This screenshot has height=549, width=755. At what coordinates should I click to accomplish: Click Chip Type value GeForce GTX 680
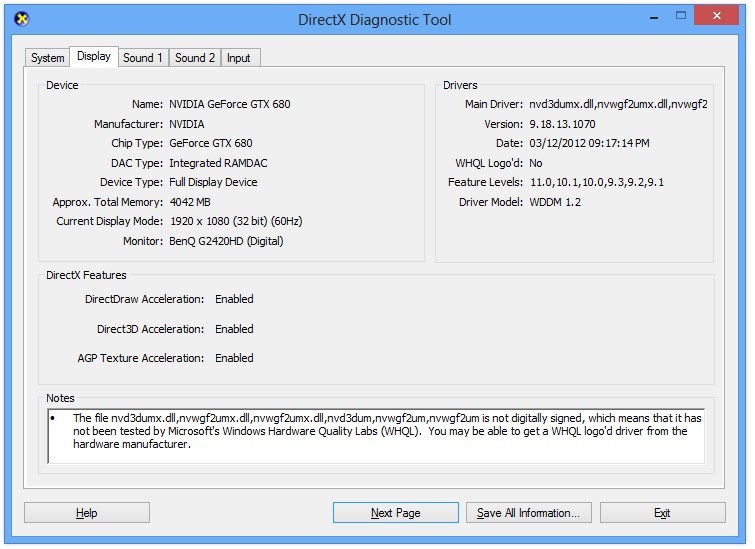211,144
